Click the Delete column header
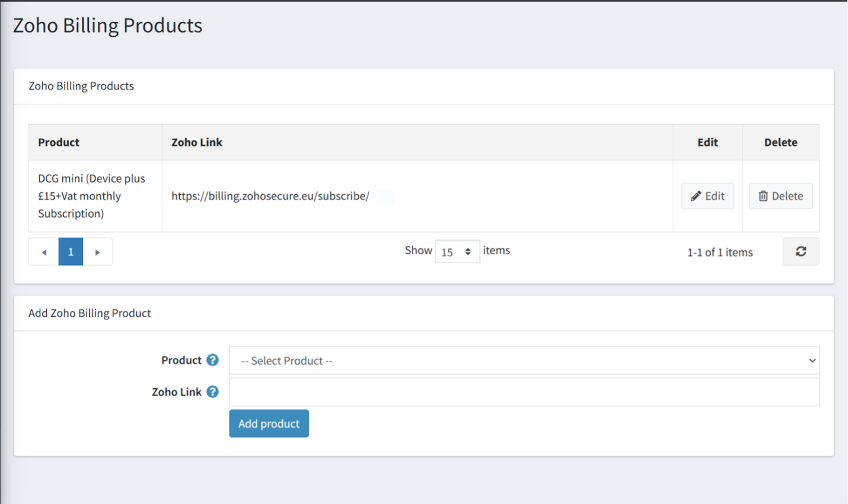Image resolution: width=848 pixels, height=504 pixels. (x=781, y=142)
